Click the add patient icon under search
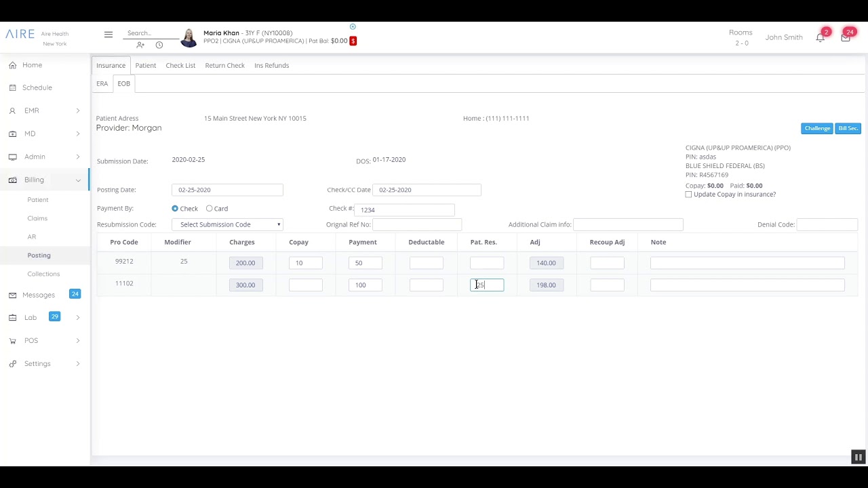This screenshot has width=868, height=488. pos(140,45)
